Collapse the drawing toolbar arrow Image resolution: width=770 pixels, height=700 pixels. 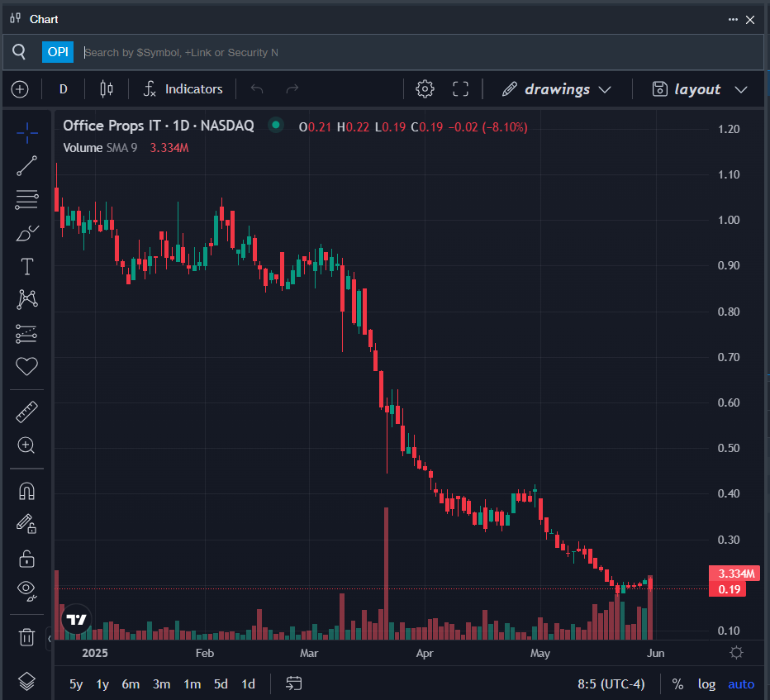[x=49, y=639]
